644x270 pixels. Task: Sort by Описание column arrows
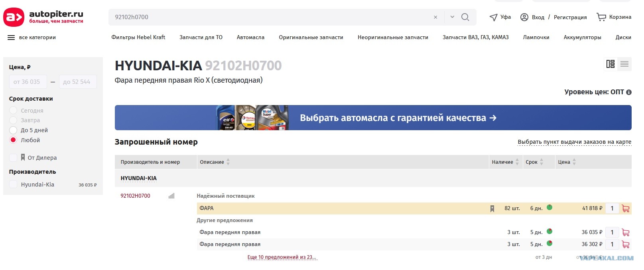[228, 162]
